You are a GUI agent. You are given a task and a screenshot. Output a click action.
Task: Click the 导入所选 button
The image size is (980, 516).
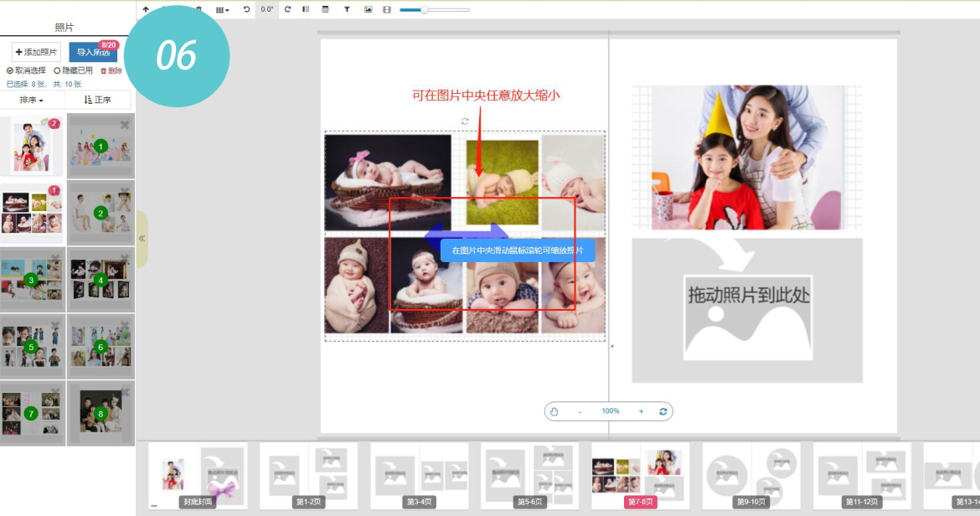[92, 53]
